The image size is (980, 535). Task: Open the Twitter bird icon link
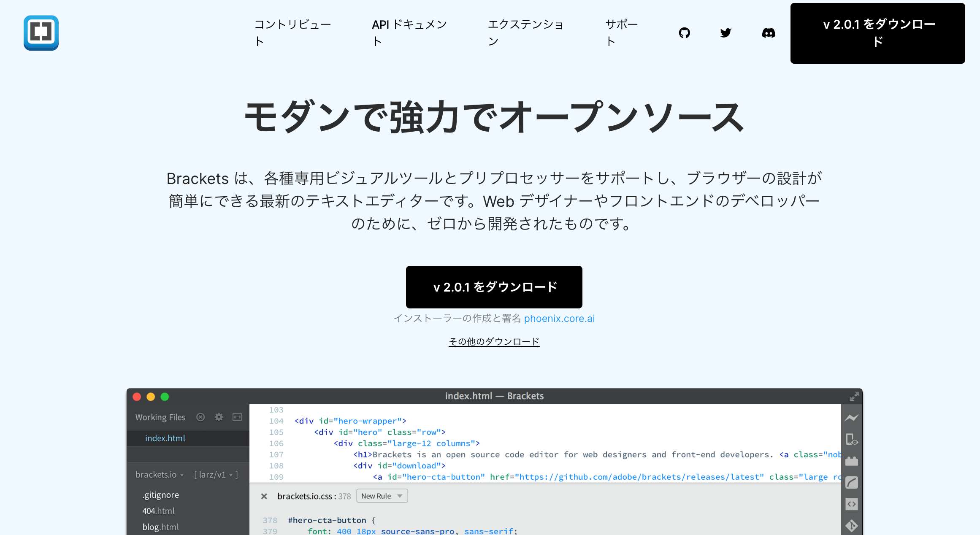click(x=726, y=33)
